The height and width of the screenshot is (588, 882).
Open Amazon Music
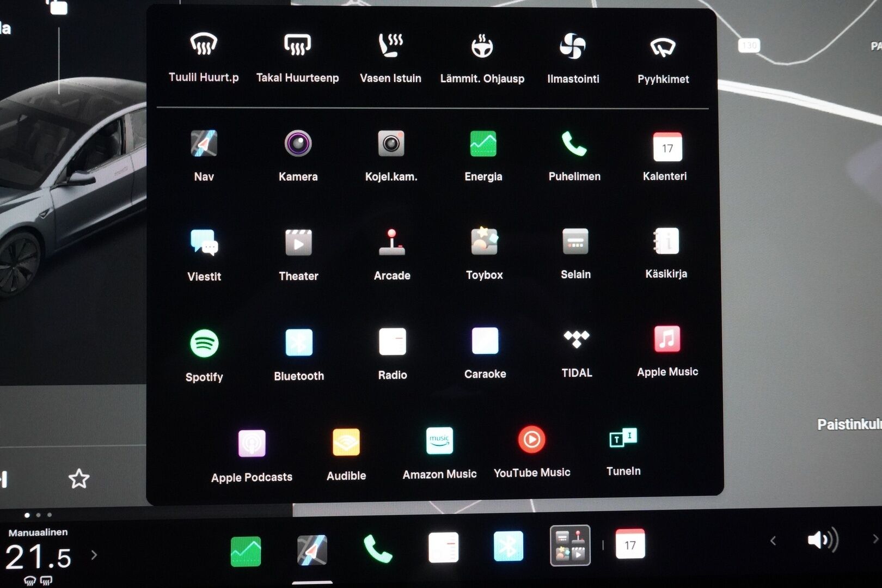click(x=439, y=454)
